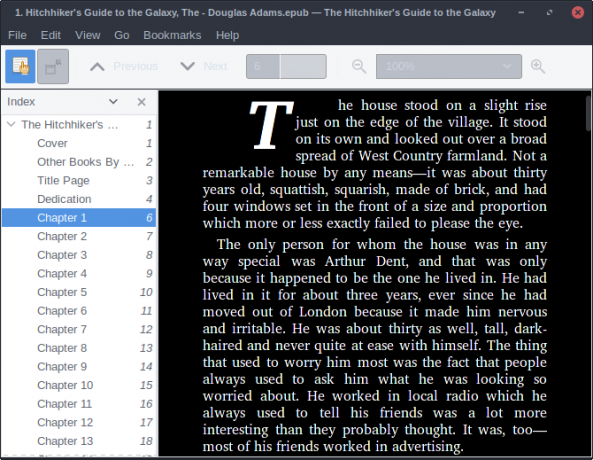593x460 pixels.
Task: Open the Edit menu
Action: point(51,35)
